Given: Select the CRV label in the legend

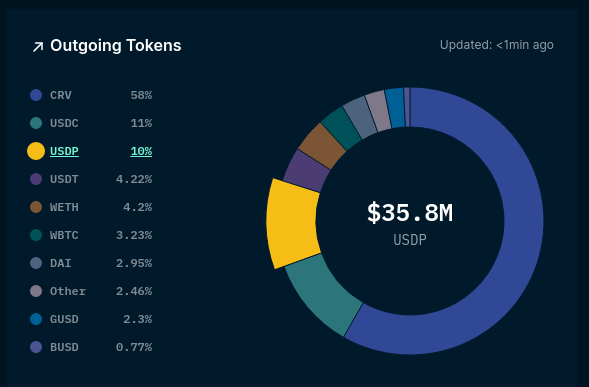Looking at the screenshot, I should (61, 95).
